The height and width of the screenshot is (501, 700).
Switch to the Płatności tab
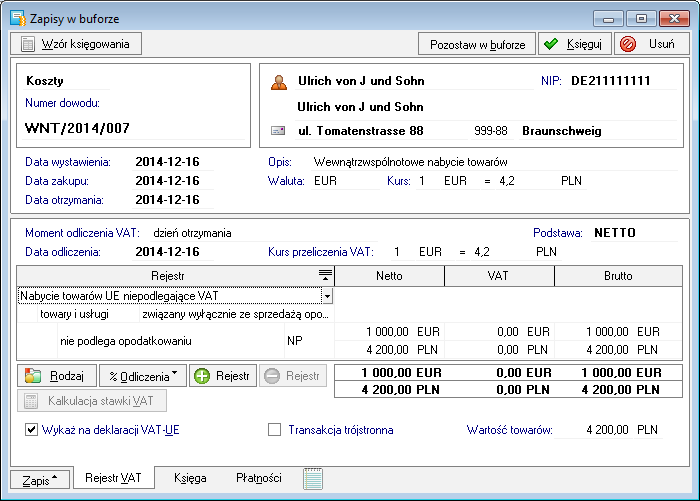point(258,478)
